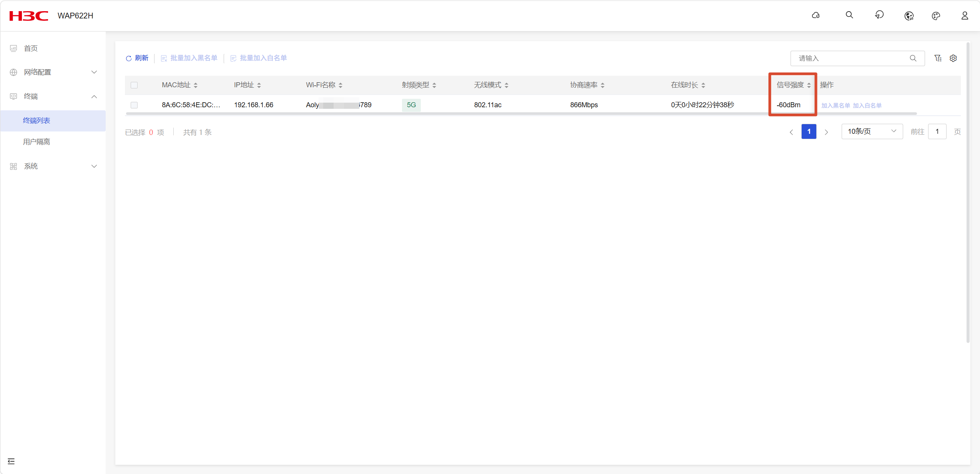Click page number 1 button
This screenshot has height=474, width=980.
(x=809, y=131)
